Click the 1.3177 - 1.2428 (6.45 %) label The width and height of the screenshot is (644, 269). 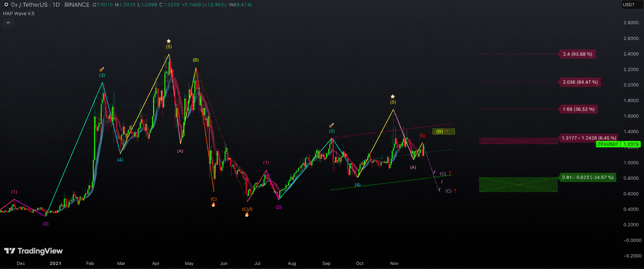(x=589, y=138)
